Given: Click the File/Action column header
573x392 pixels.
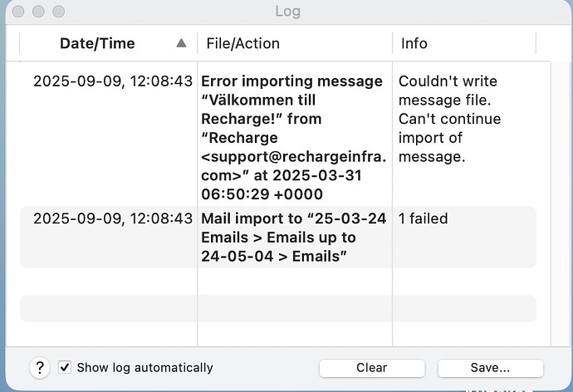Looking at the screenshot, I should [x=243, y=43].
